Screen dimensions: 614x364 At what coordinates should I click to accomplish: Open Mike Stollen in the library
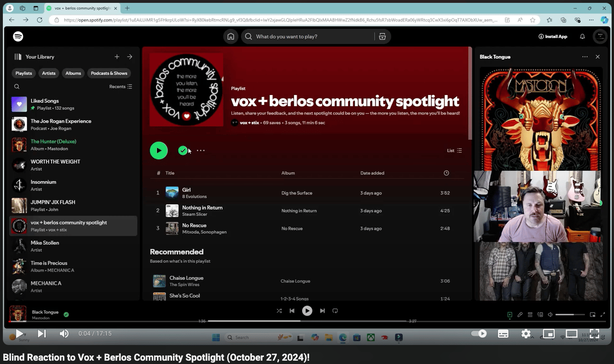(73, 246)
